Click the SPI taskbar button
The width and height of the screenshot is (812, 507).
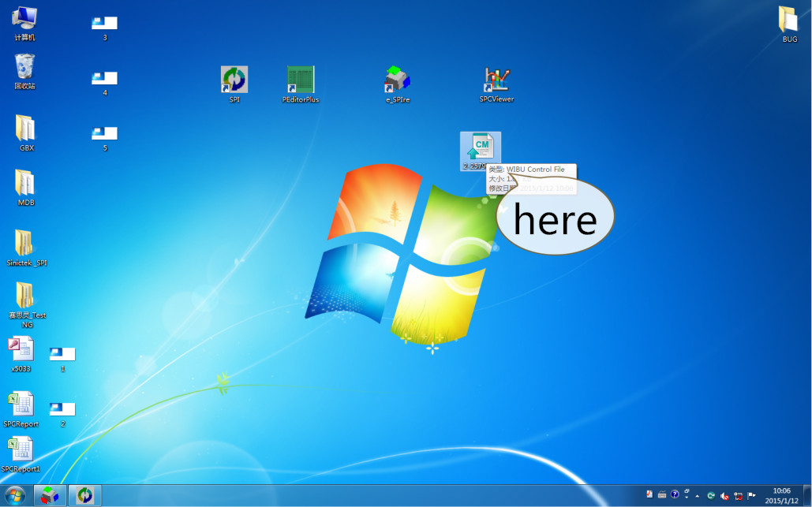tap(84, 495)
